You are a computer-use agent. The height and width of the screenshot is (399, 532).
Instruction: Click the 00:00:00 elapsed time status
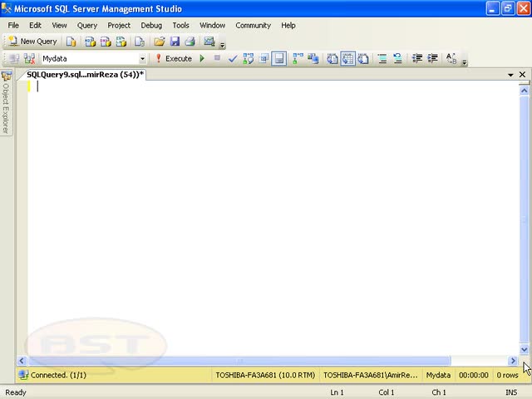474,375
